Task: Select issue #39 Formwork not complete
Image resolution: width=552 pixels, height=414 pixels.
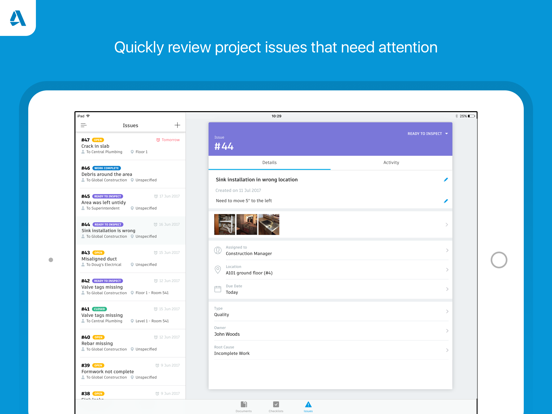Action: click(x=131, y=371)
